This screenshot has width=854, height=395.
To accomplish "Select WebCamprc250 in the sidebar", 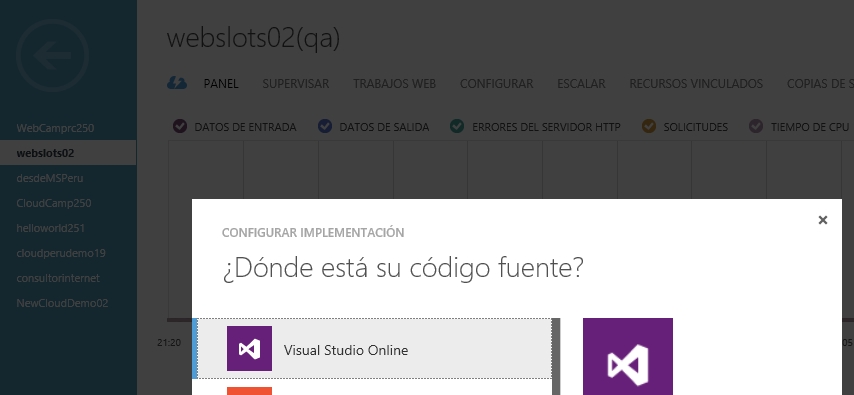I will (x=68, y=128).
